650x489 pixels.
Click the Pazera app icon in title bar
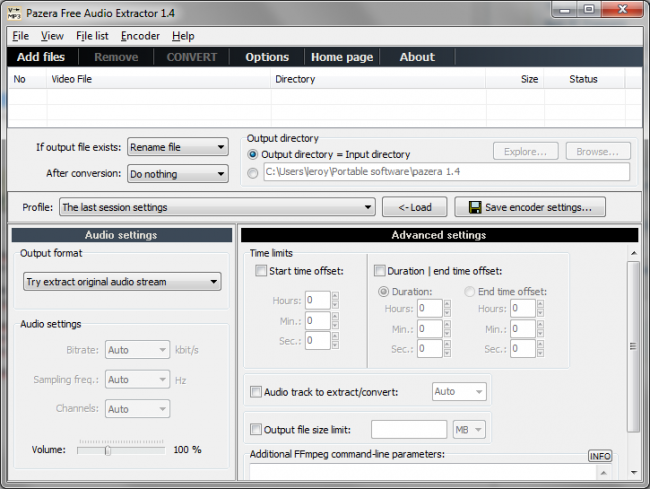[x=14, y=13]
